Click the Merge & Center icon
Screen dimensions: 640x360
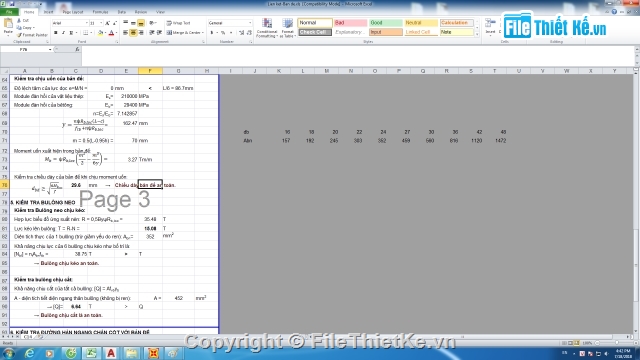pos(184,33)
